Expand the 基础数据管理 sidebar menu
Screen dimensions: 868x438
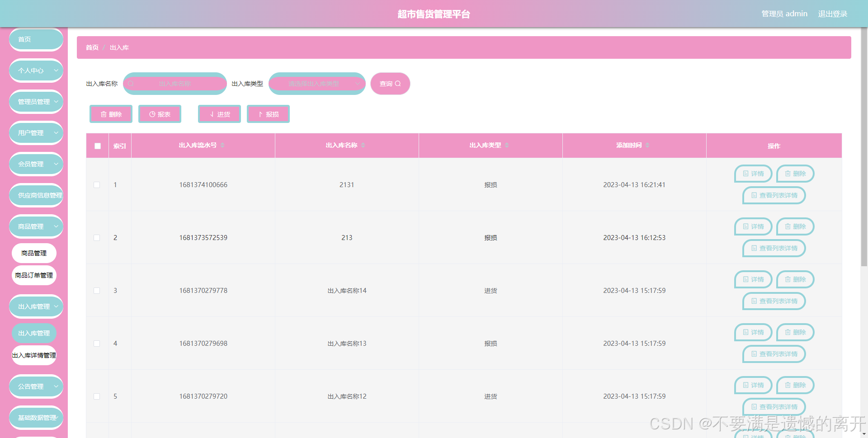click(x=36, y=418)
